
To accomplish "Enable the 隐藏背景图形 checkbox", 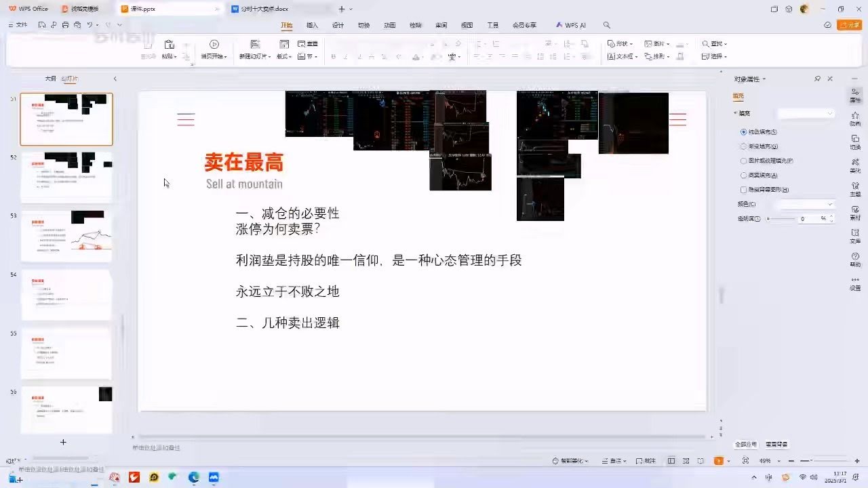I will point(744,190).
